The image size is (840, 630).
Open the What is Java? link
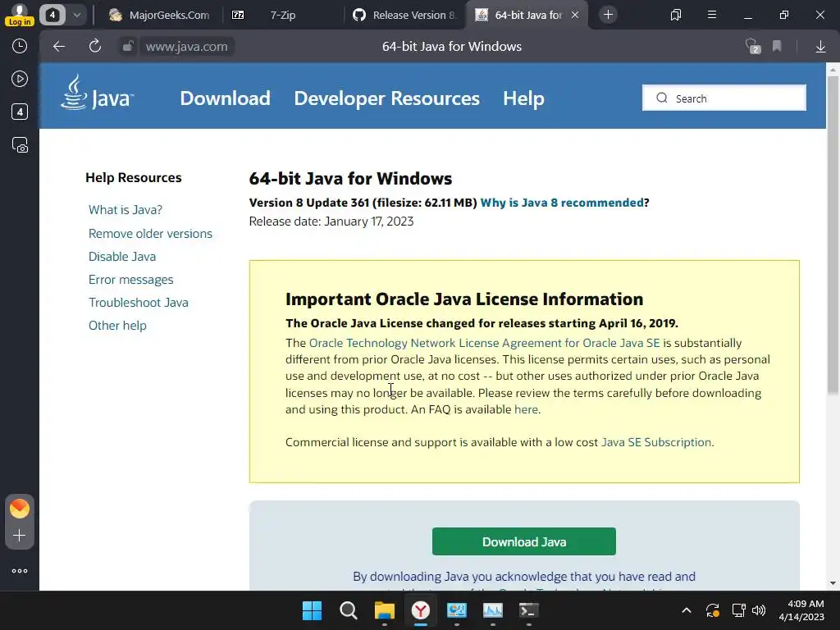126,210
